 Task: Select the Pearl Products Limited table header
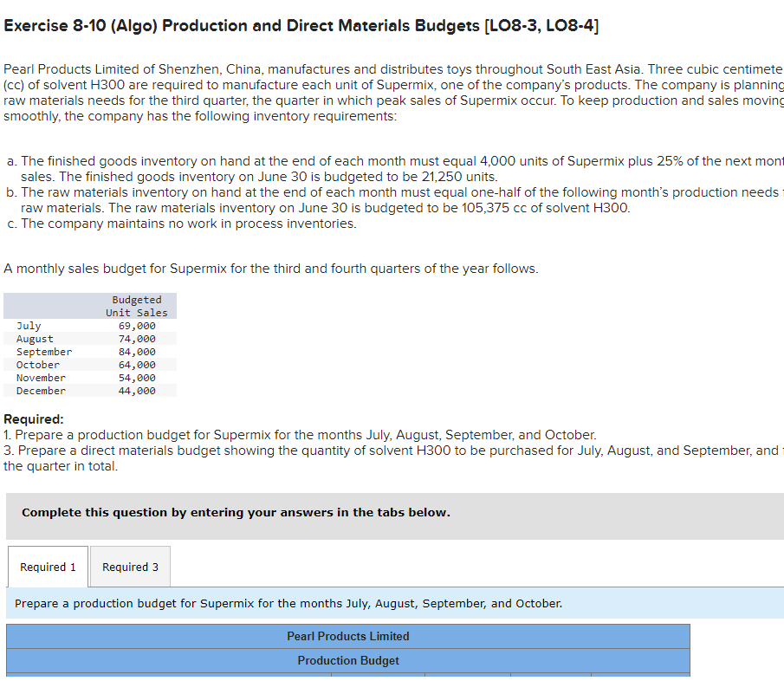347,636
